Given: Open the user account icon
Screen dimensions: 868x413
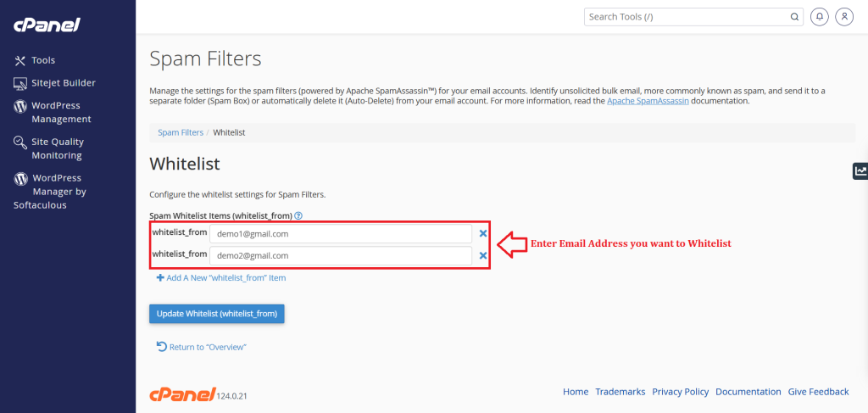Looking at the screenshot, I should coord(844,17).
